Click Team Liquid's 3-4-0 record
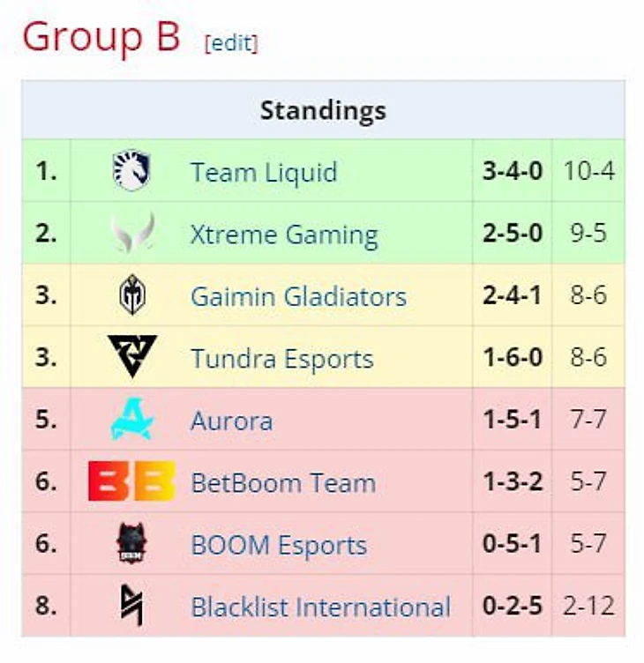The width and height of the screenshot is (644, 663). [513, 171]
